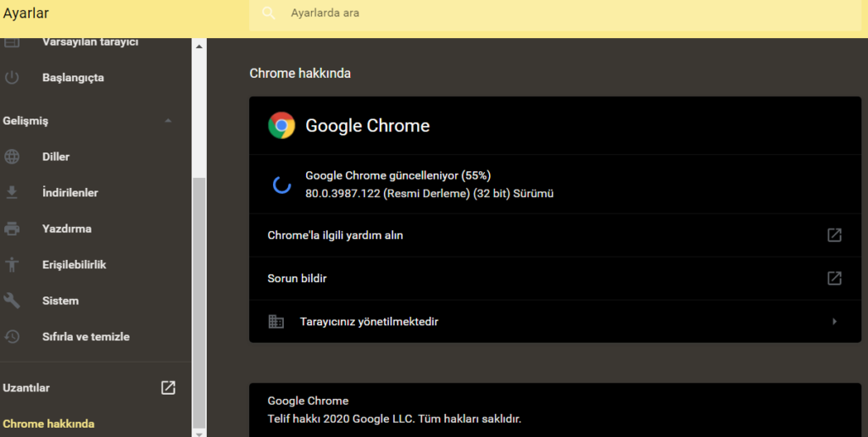The image size is (868, 437).
Task: Click the download icon beside İndirilenler
Action: point(12,192)
